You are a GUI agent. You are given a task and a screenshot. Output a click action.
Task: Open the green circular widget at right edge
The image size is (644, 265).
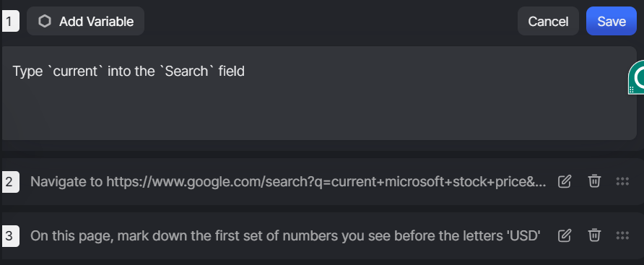pos(637,77)
